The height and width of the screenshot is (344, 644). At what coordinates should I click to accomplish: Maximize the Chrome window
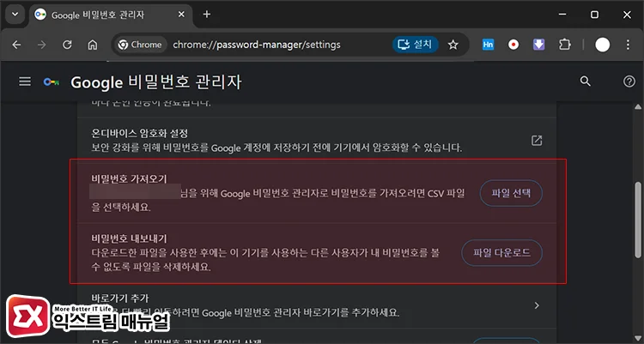(x=594, y=15)
